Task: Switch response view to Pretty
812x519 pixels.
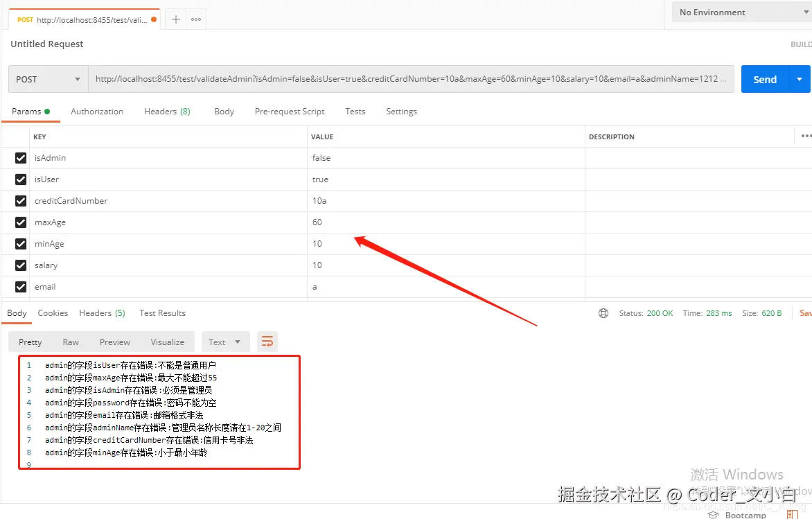Action: tap(30, 342)
